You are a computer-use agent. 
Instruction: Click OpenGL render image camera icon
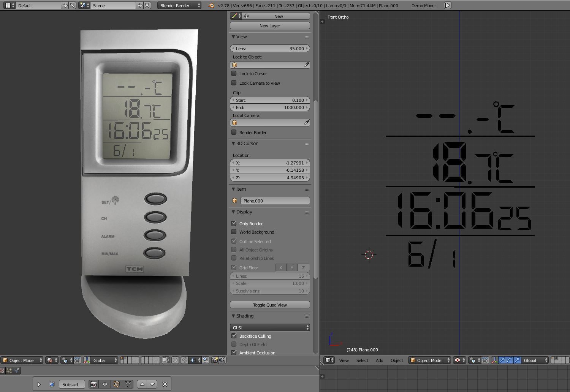pos(215,360)
